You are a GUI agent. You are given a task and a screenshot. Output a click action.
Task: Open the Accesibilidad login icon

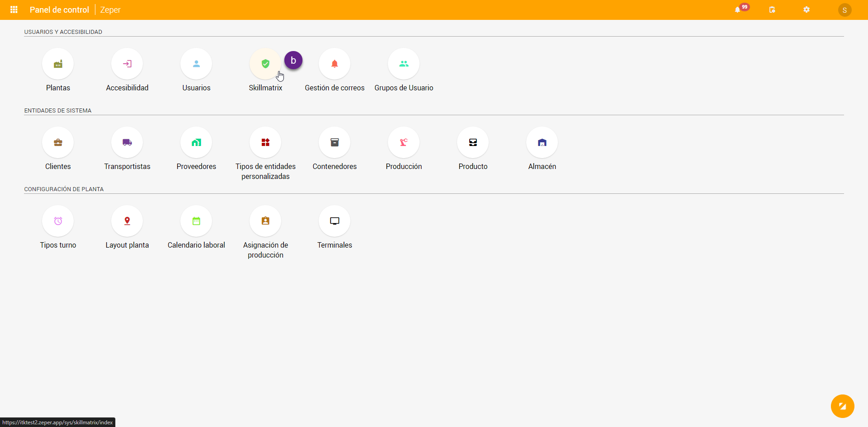click(127, 64)
